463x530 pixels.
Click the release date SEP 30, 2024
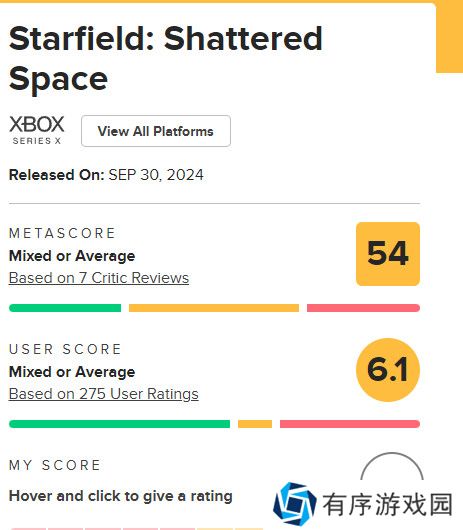156,175
